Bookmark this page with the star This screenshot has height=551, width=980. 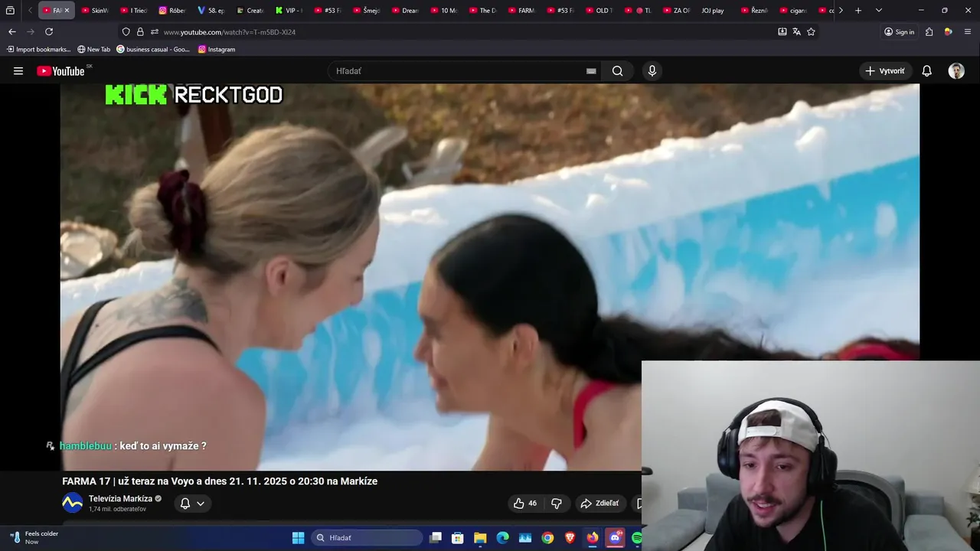coord(811,31)
